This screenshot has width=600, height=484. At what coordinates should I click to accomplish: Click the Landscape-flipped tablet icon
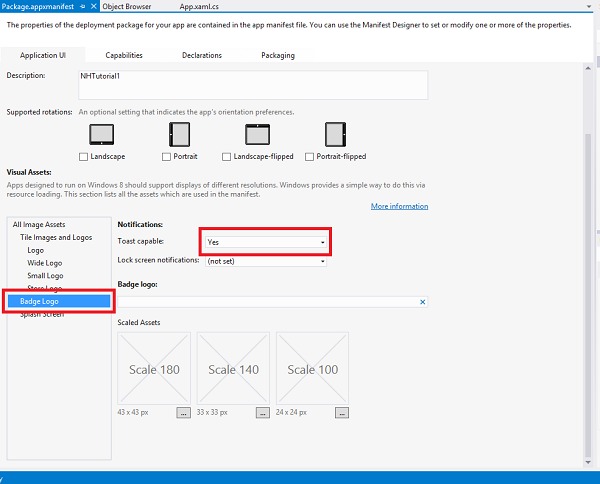pyautogui.click(x=258, y=134)
